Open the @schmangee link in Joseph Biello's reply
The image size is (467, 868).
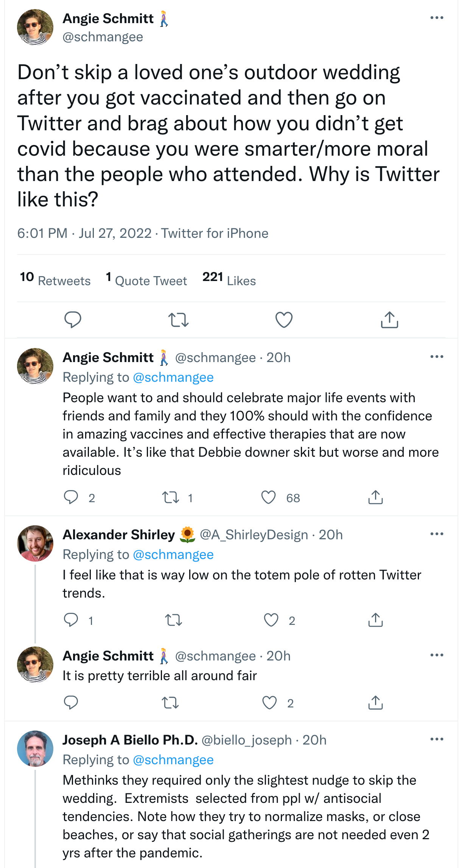(x=173, y=760)
